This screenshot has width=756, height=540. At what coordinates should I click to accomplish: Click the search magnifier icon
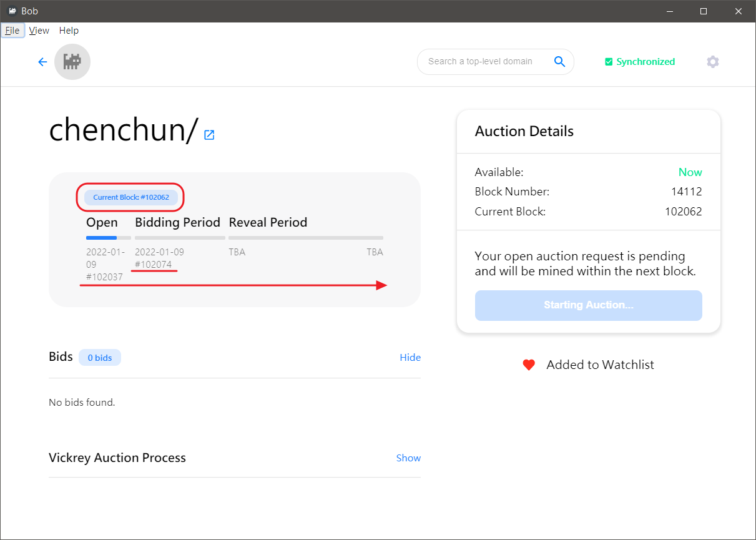(x=559, y=61)
